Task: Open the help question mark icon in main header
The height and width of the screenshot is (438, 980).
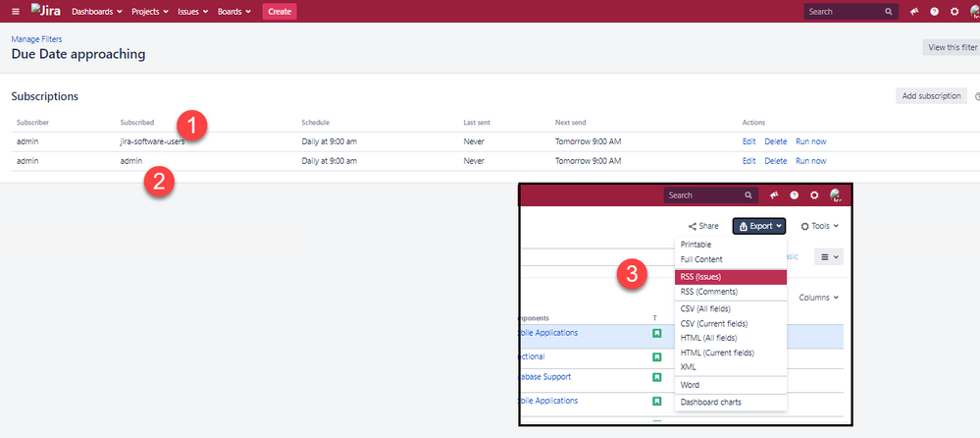Action: pyautogui.click(x=934, y=11)
